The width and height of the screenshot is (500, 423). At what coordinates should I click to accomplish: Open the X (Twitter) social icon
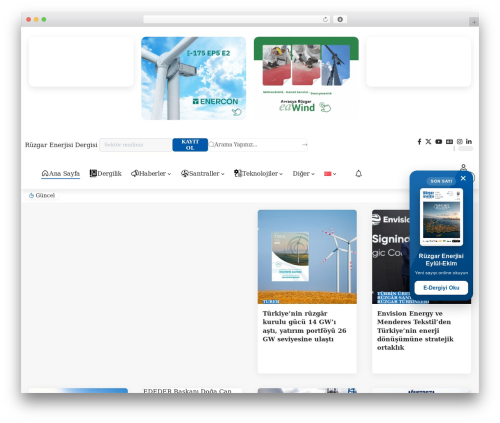click(x=428, y=142)
